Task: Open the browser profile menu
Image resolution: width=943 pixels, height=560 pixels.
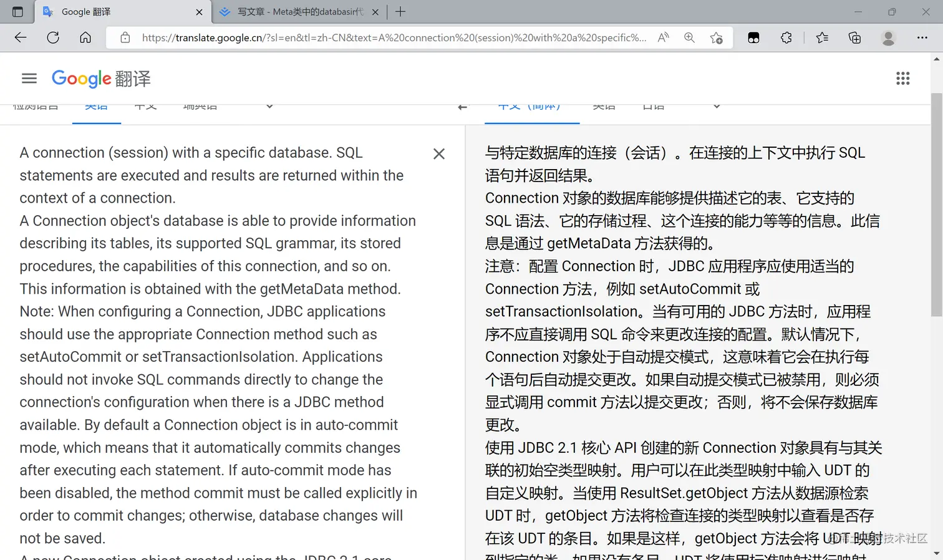Action: point(889,37)
